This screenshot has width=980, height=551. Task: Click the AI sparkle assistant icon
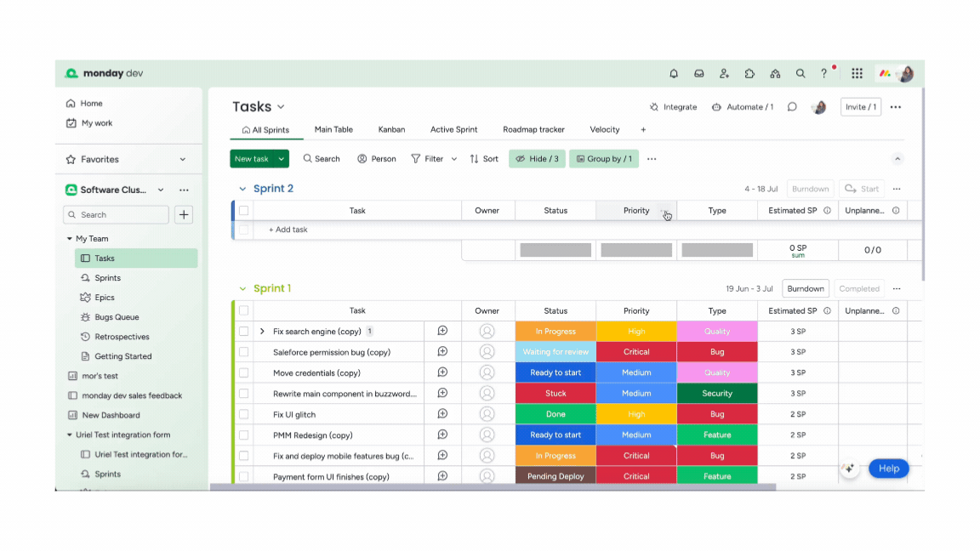[848, 468]
